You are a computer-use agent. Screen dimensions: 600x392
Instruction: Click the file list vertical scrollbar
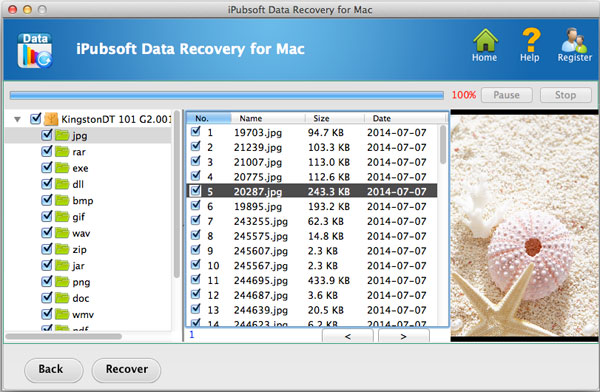tap(443, 145)
